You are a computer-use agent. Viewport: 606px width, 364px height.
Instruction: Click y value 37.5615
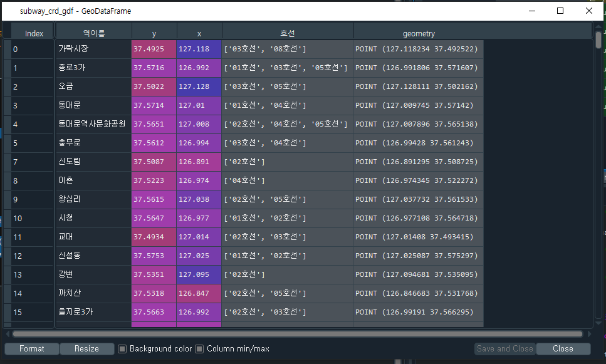point(154,199)
